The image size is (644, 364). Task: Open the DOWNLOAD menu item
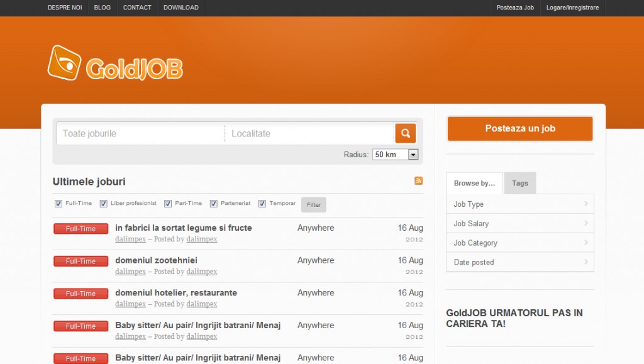click(x=181, y=8)
